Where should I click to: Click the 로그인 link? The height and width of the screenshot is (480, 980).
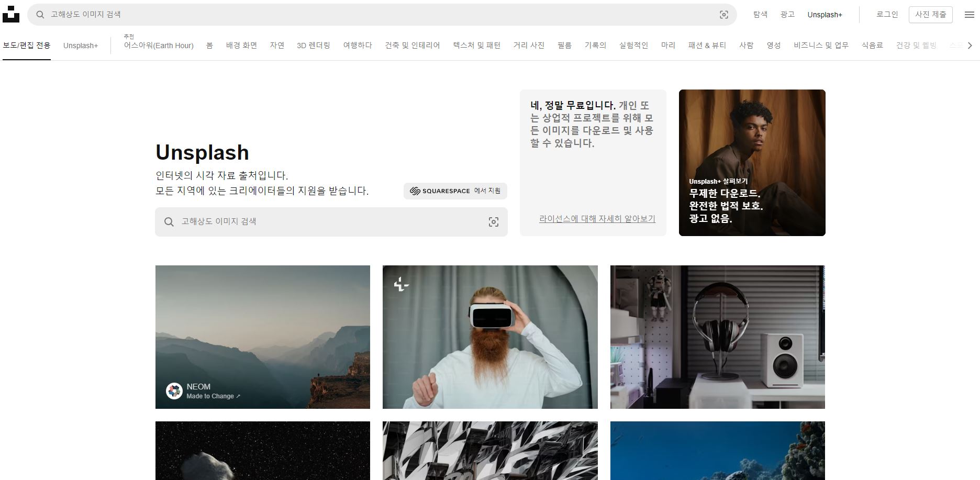pyautogui.click(x=887, y=15)
